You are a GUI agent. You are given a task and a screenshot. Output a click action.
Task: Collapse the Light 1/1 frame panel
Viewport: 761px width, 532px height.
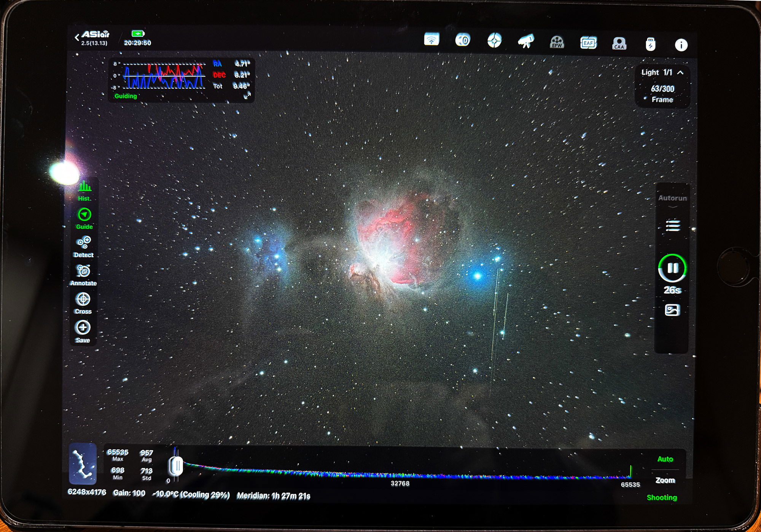click(x=680, y=72)
